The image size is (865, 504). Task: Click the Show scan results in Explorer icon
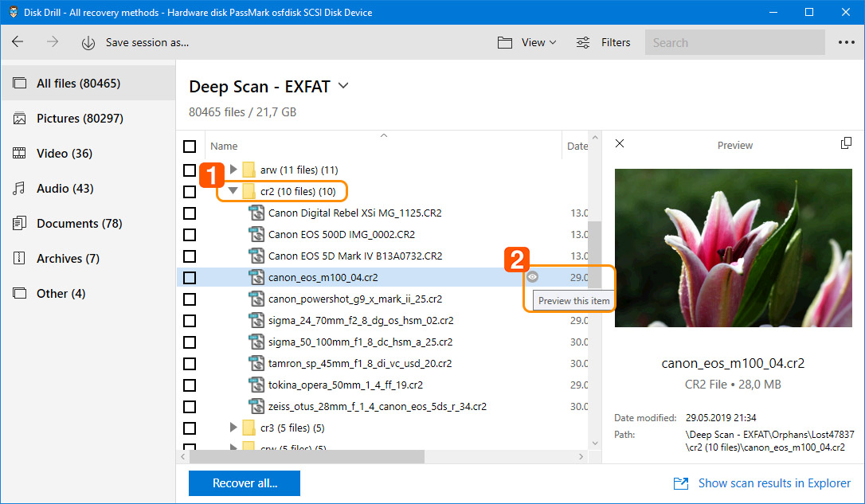[681, 483]
